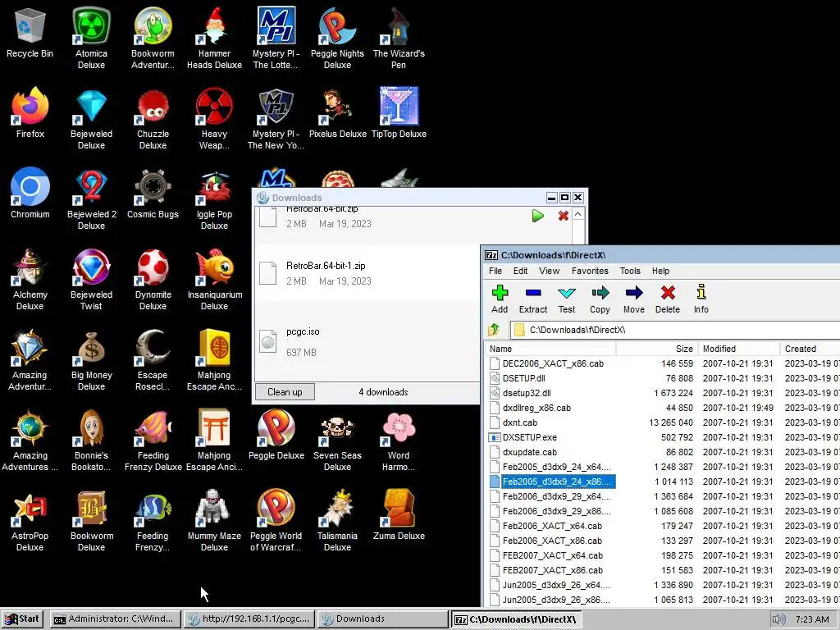
Task: Select Feb2006_XACT_x64.cab file row
Action: (x=663, y=526)
